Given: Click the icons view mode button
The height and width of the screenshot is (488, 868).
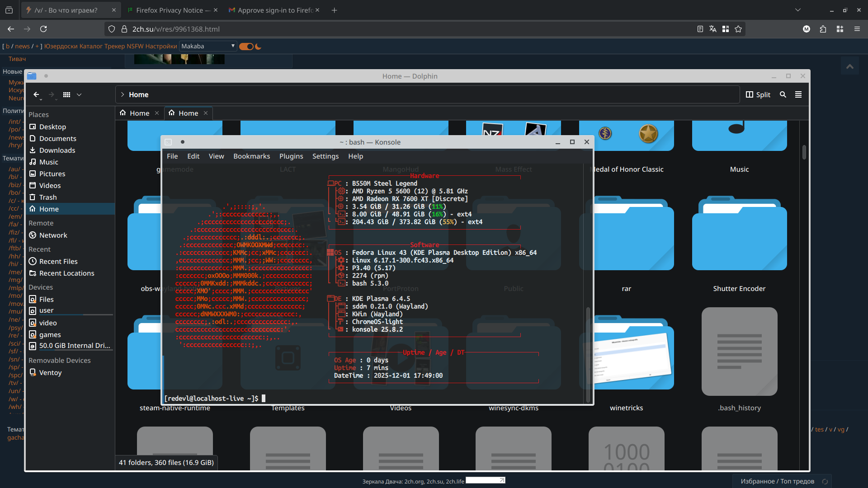Looking at the screenshot, I should click(x=67, y=94).
